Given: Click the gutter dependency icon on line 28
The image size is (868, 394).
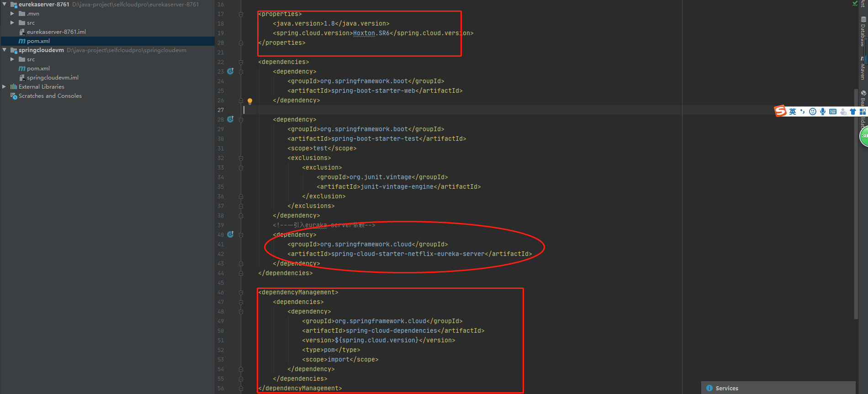Looking at the screenshot, I should click(x=230, y=119).
